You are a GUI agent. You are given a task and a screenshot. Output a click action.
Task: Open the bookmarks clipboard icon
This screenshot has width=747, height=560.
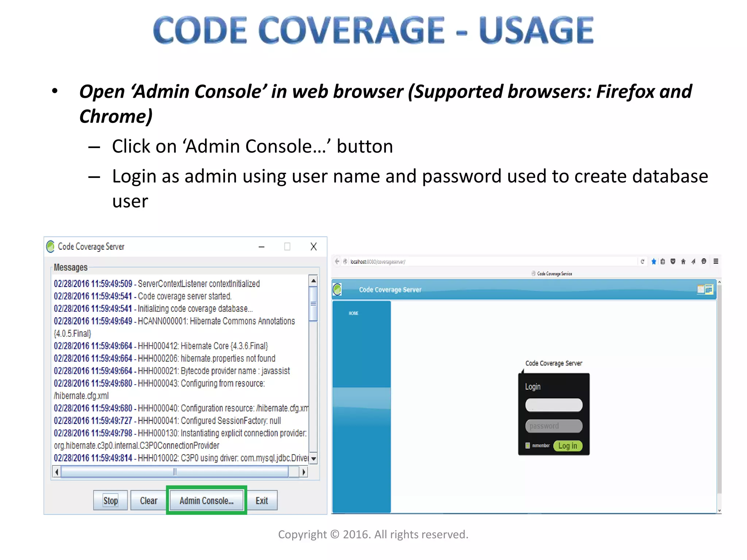(663, 261)
